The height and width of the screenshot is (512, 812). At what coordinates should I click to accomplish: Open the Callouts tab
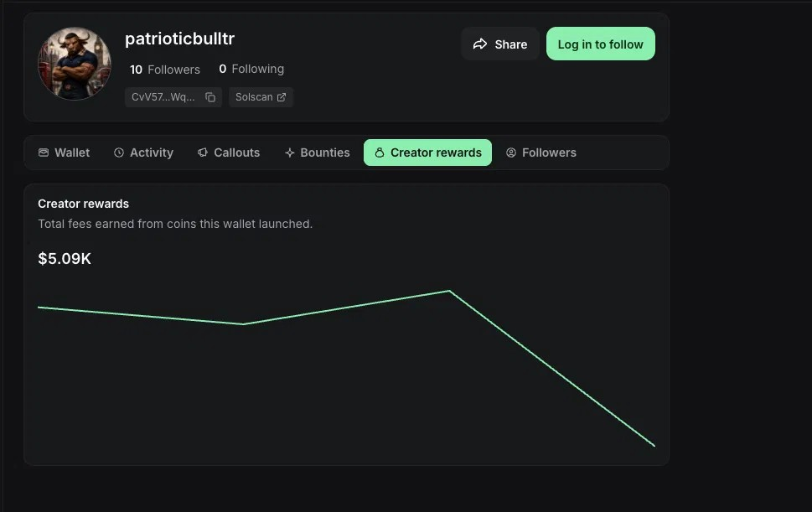coord(229,153)
